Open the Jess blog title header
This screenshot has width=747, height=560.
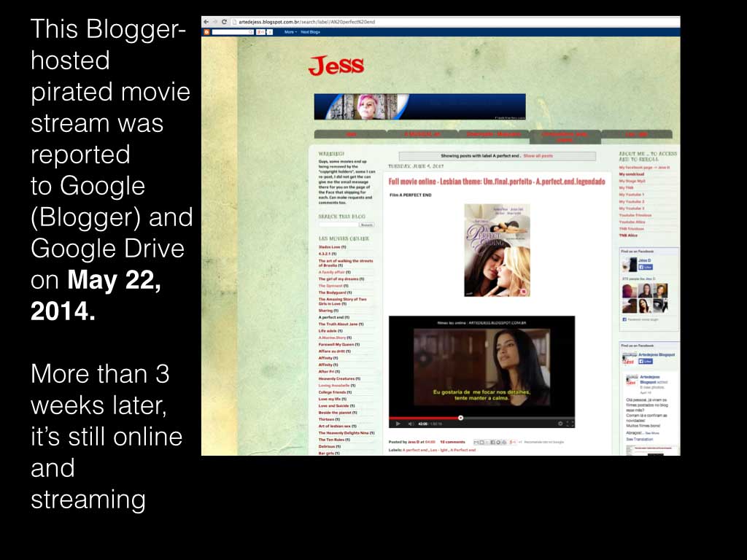pos(336,66)
